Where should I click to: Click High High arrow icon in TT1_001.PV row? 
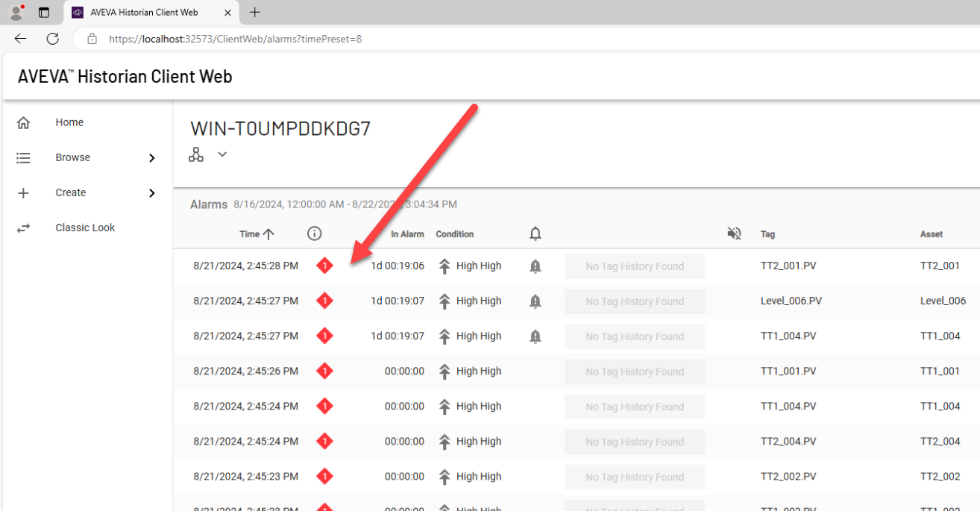click(x=445, y=372)
